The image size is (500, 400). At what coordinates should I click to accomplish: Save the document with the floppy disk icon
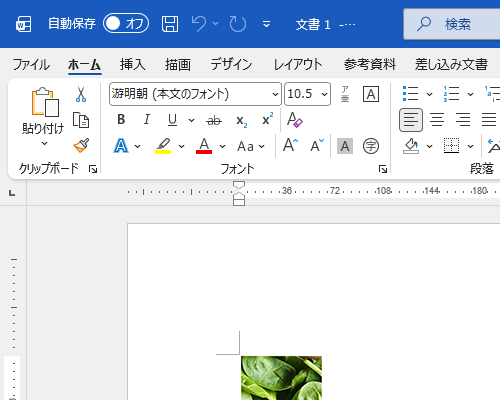coord(170,24)
